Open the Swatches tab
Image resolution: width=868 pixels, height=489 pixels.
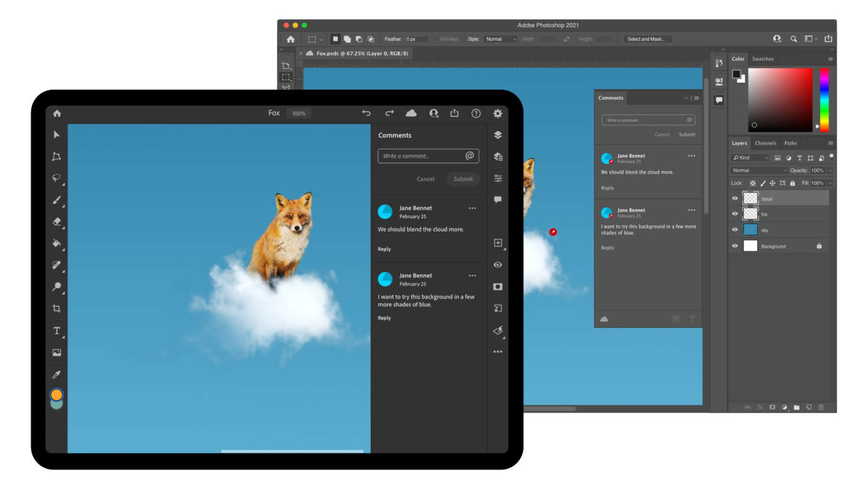pos(763,58)
